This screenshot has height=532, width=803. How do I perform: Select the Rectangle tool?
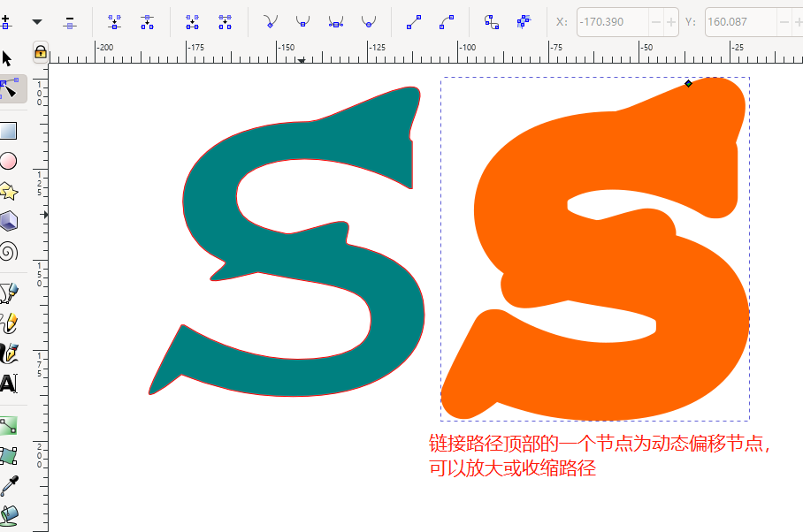point(8,131)
